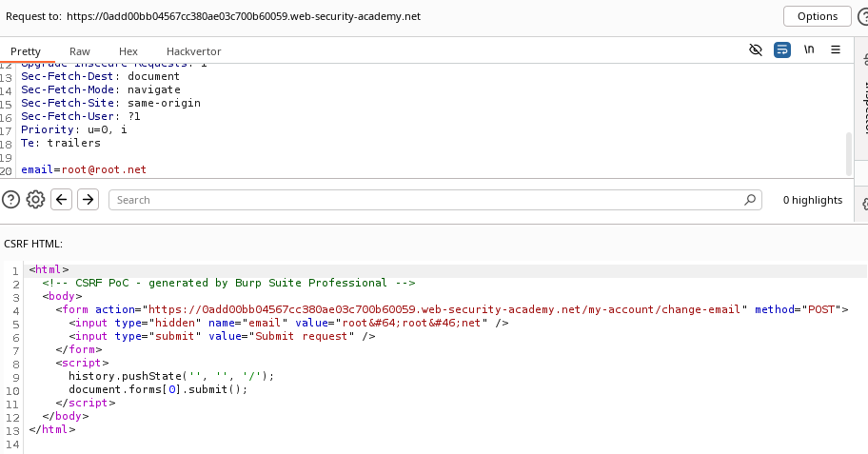
Task: Select the Sec-Fetch-User header line
Action: (x=81, y=116)
